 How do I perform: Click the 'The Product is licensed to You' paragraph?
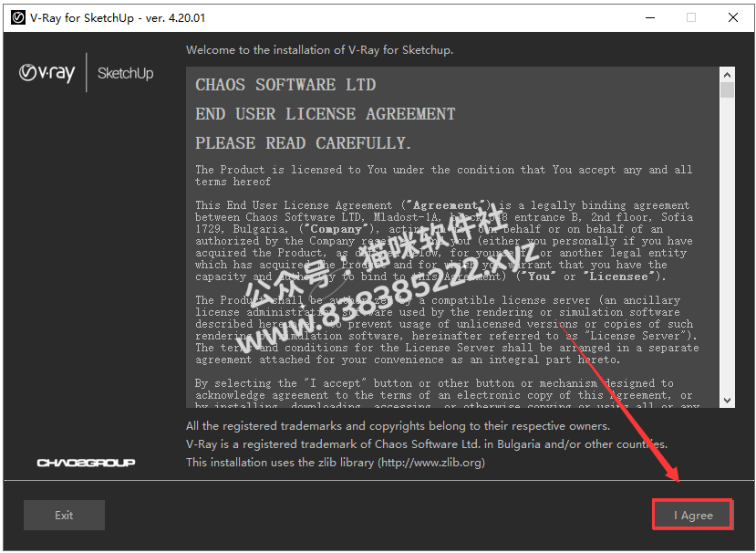pyautogui.click(x=443, y=175)
